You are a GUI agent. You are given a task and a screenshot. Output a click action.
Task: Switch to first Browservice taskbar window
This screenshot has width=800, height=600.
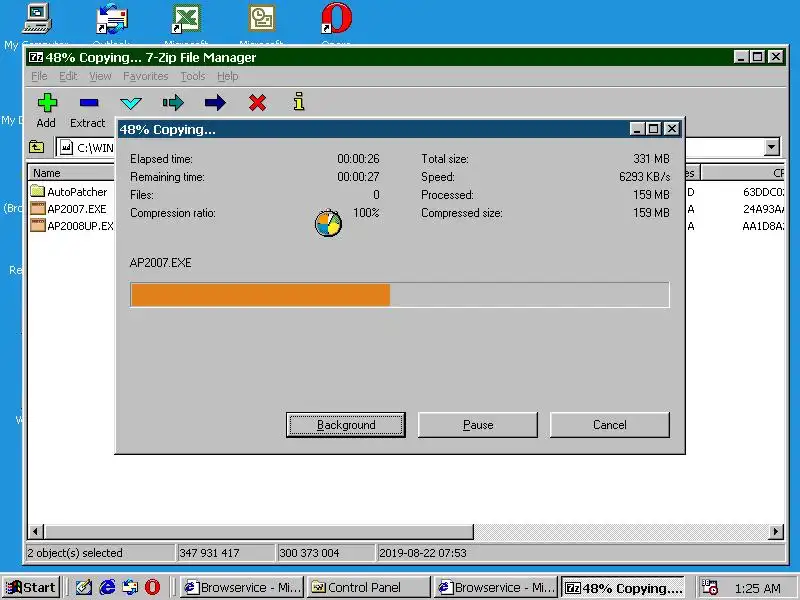[x=242, y=587]
